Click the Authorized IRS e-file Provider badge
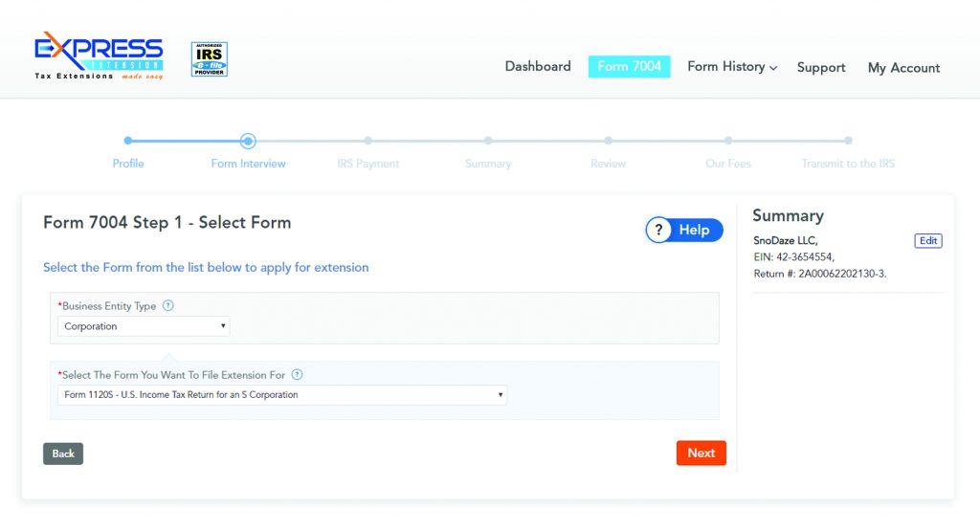 click(210, 59)
